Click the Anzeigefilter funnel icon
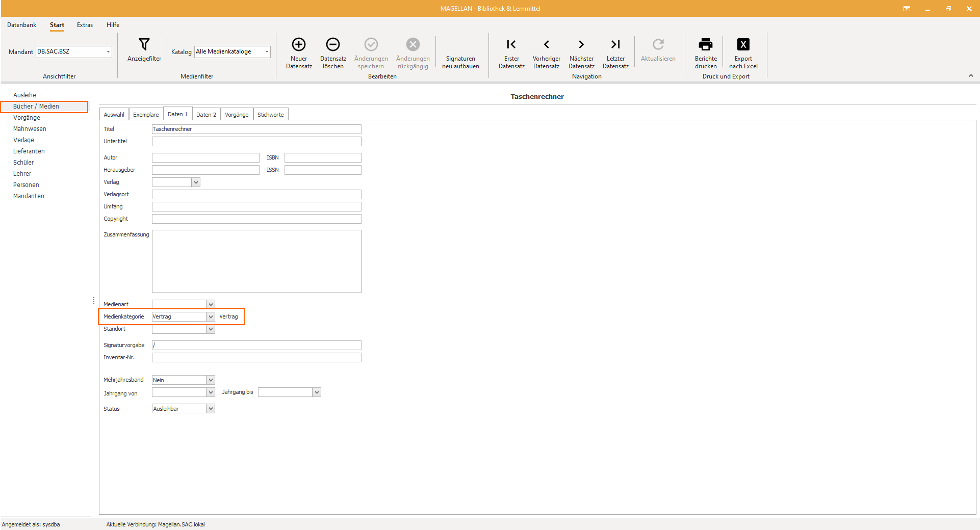980x530 pixels. (x=144, y=44)
